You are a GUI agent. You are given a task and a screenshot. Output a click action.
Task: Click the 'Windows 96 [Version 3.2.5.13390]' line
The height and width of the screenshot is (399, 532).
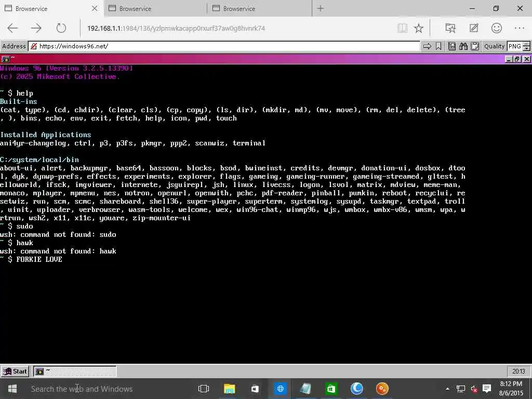(66, 68)
